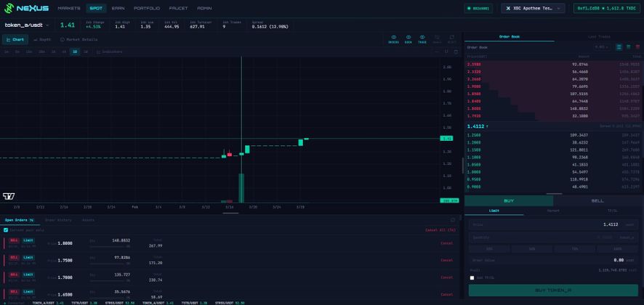Screen dimensions: 644x305
Task: Click the green block number indicator
Action: tap(478, 8)
